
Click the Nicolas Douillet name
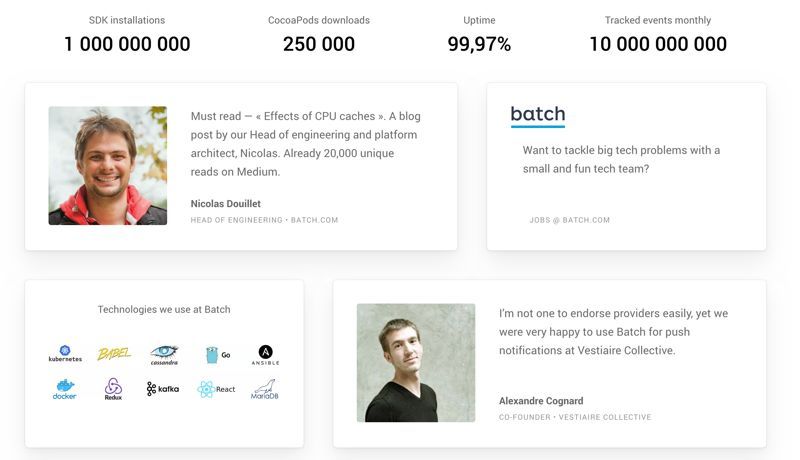pyautogui.click(x=226, y=203)
